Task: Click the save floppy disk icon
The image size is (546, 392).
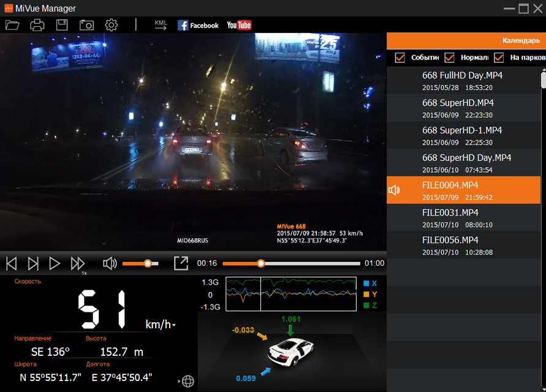Action: point(62,25)
